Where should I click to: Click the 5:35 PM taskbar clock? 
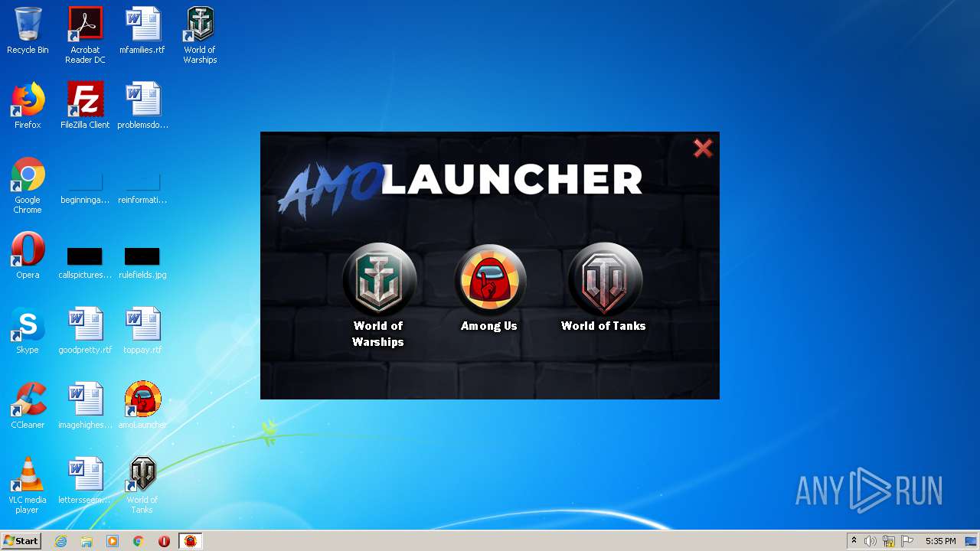point(940,541)
